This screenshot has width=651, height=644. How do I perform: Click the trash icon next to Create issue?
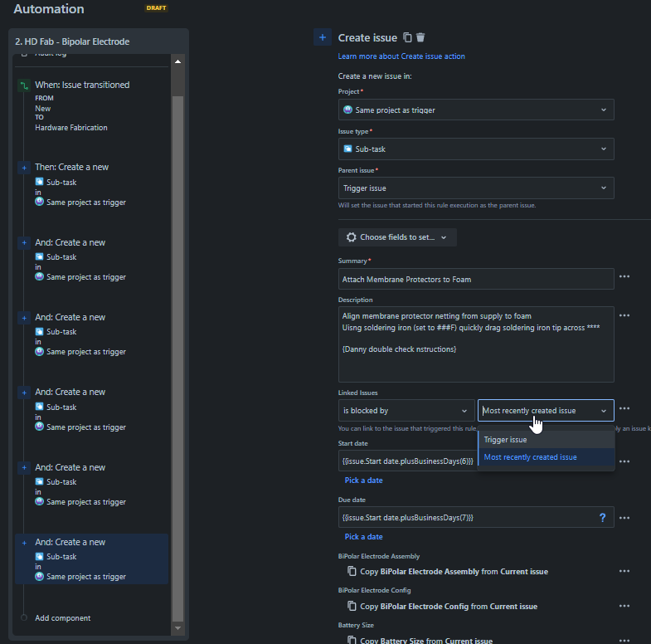[x=420, y=37]
